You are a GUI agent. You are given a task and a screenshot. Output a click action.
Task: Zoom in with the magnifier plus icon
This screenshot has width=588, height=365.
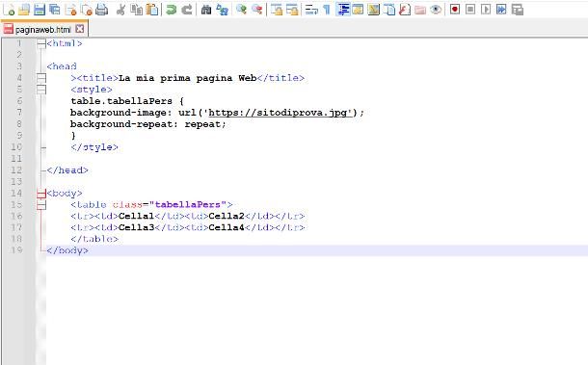pos(241,10)
